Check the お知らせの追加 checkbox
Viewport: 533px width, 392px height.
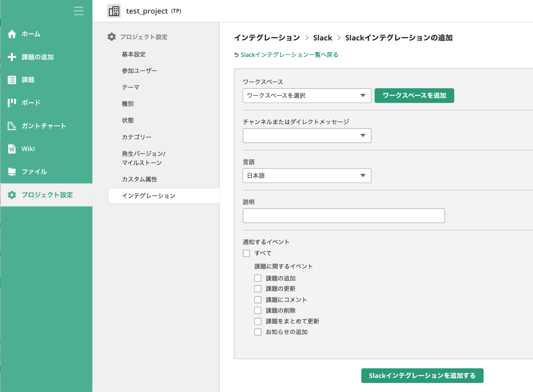(x=258, y=332)
